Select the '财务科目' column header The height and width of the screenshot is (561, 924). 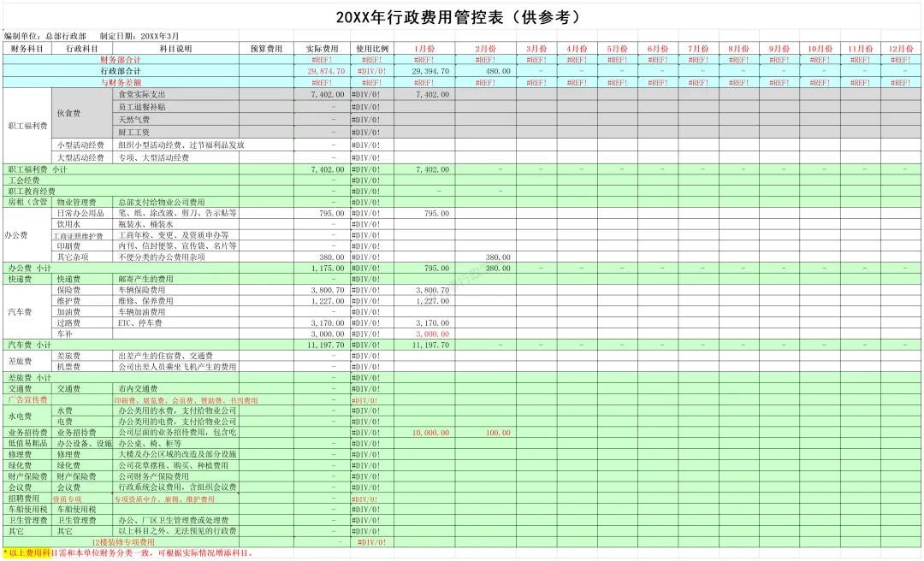coord(27,49)
